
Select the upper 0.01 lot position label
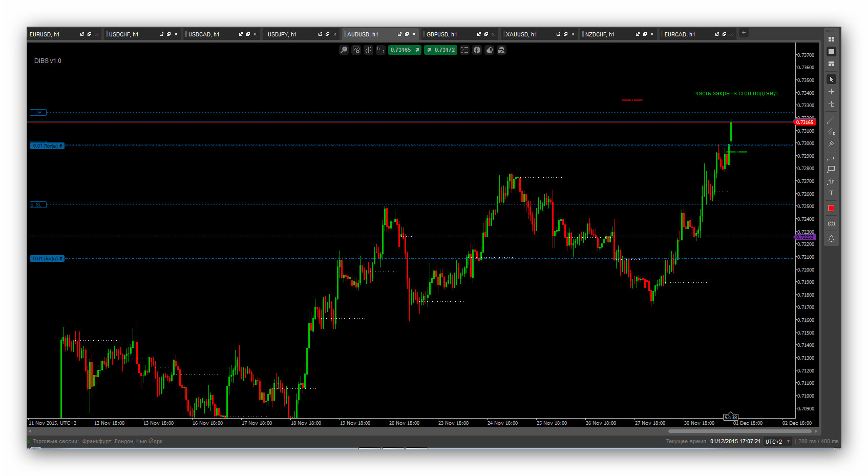point(47,146)
